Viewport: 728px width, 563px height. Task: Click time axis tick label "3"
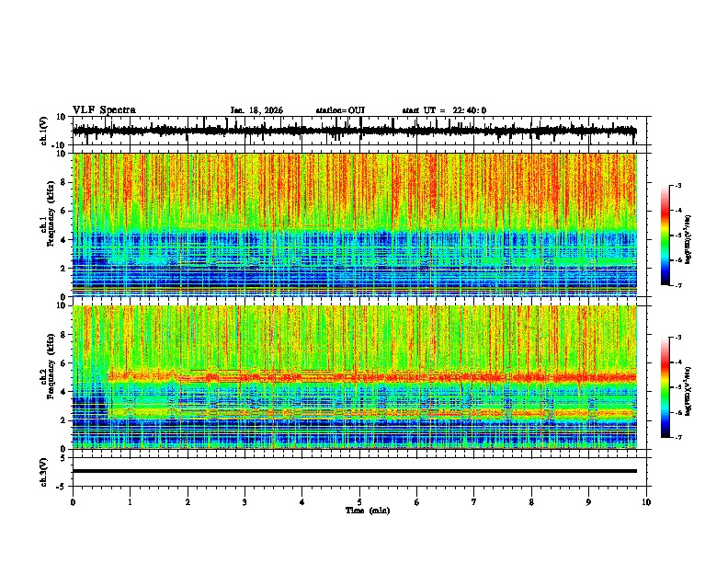point(245,502)
